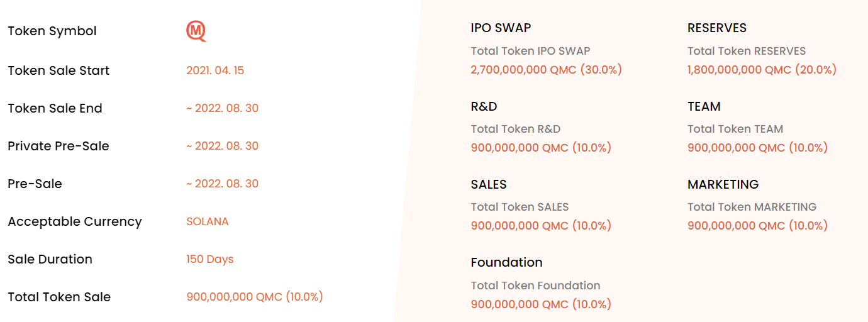
Task: Select the SALES heading
Action: [489, 184]
